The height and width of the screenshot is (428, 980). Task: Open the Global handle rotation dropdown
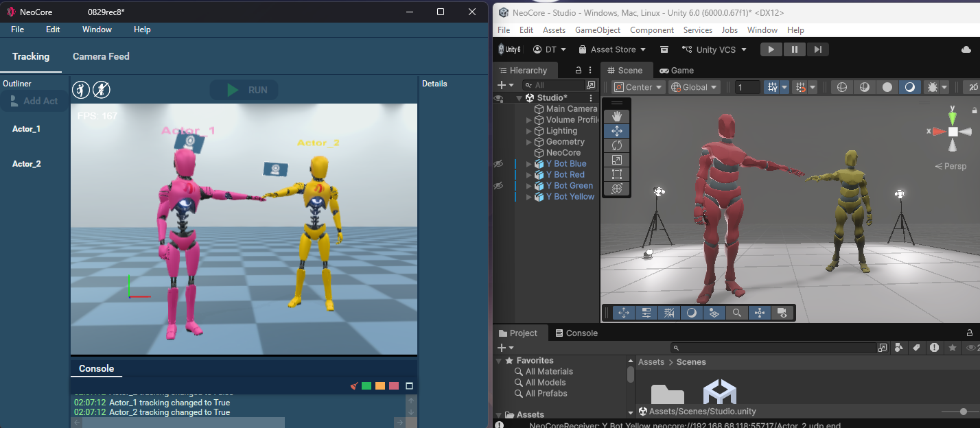[x=694, y=87]
